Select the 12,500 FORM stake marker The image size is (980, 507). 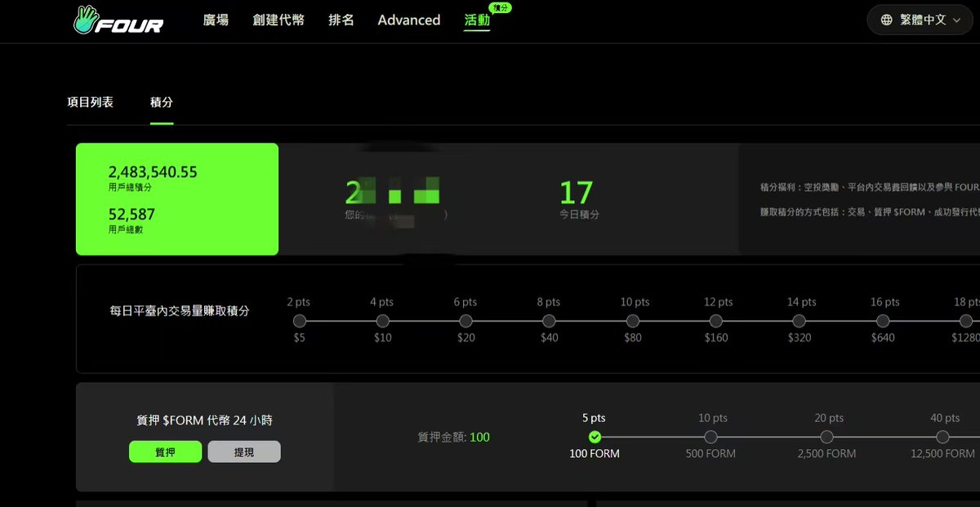point(943,437)
